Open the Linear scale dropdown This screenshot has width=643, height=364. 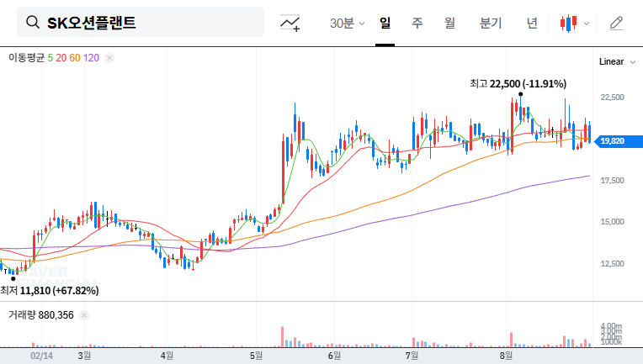coord(617,62)
